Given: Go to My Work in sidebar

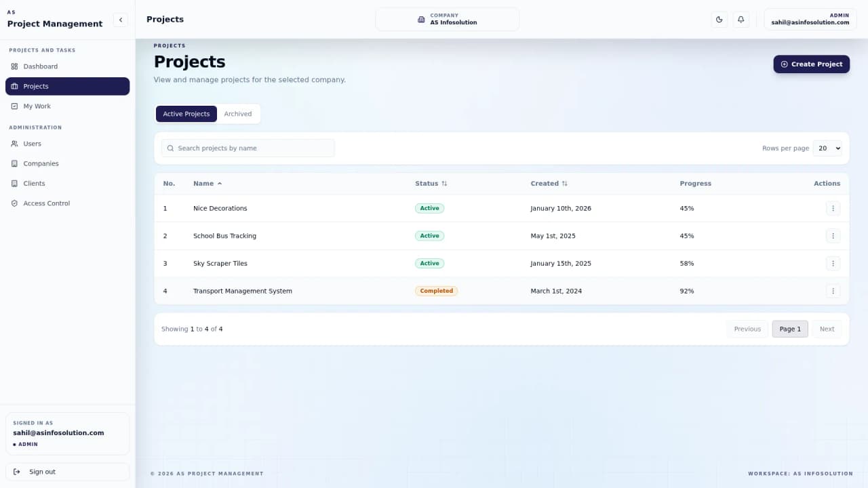Looking at the screenshot, I should pos(67,106).
